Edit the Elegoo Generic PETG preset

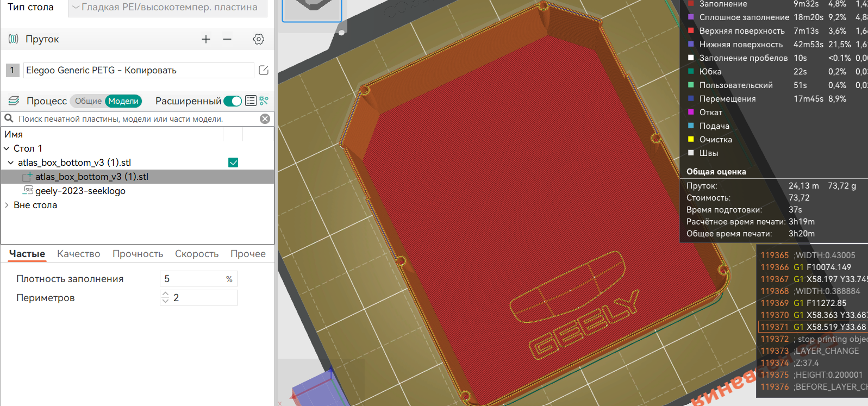coord(264,70)
